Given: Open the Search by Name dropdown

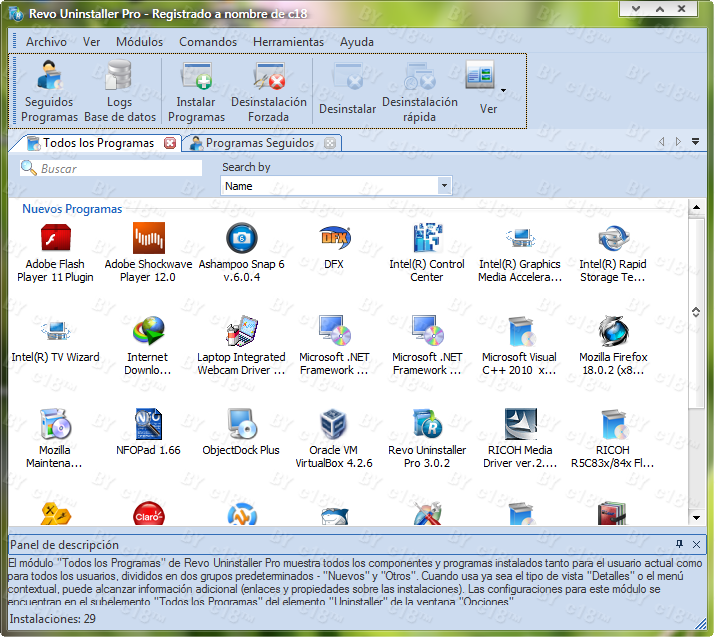Looking at the screenshot, I should tap(444, 186).
